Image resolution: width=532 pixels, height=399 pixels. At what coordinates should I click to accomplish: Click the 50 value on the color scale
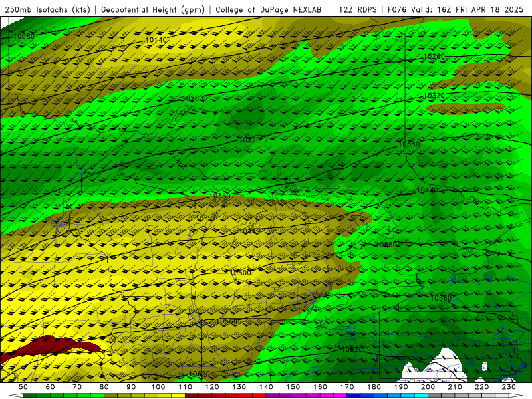coord(23,387)
